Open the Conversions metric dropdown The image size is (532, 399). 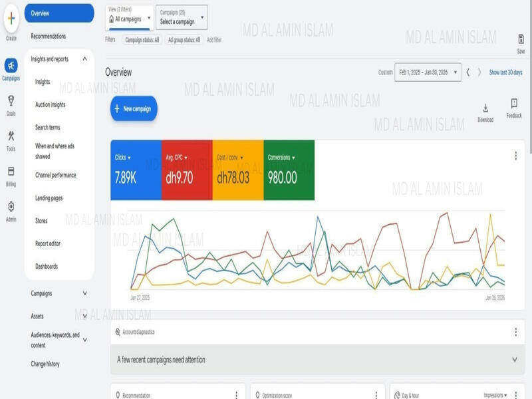click(x=281, y=158)
